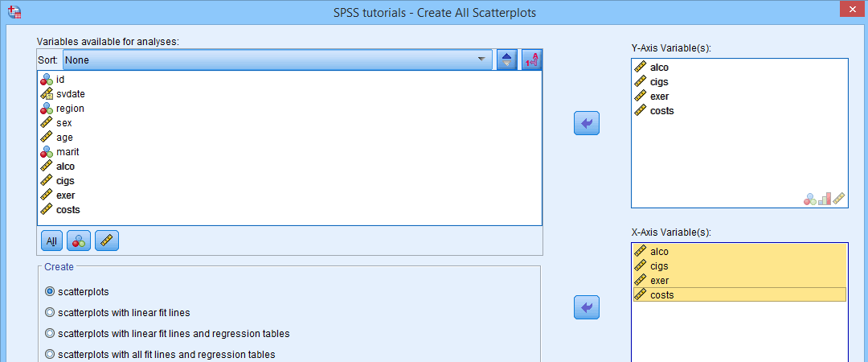
Task: Select cigs in Y-Axis Variable(s) list
Action: point(739,81)
